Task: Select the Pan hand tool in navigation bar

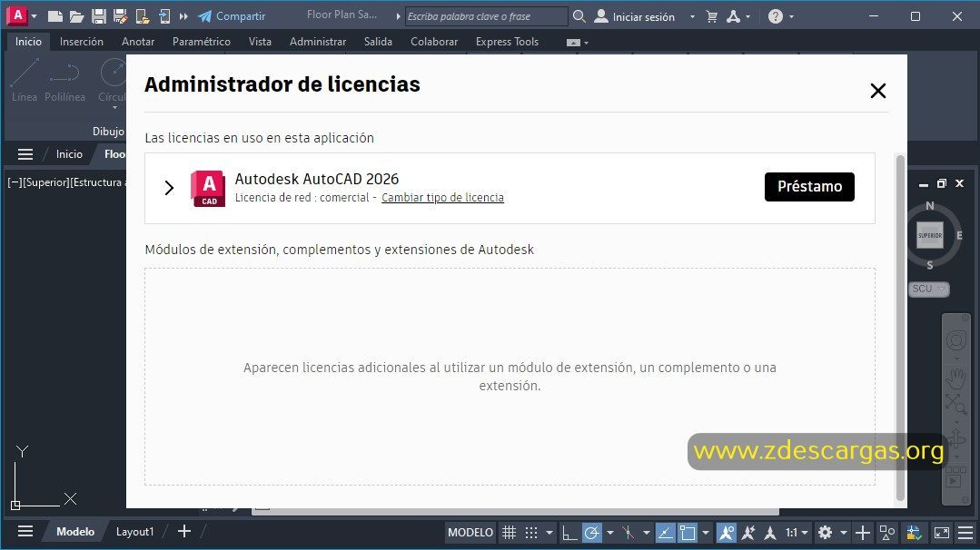Action: pos(955,378)
